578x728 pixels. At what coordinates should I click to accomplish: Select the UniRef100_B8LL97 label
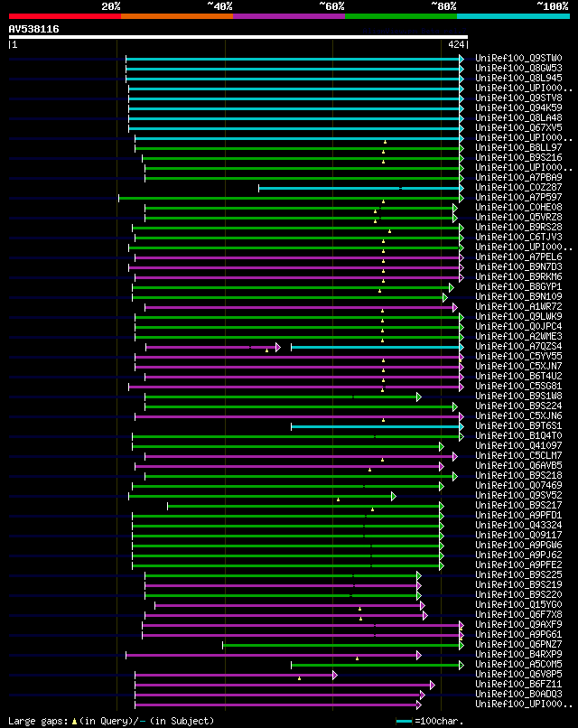[x=518, y=147]
